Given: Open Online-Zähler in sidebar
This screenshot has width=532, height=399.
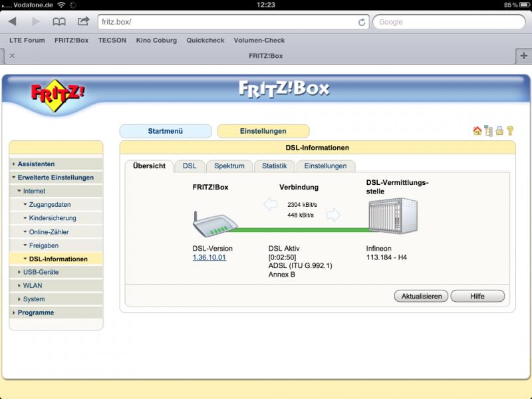Looking at the screenshot, I should [x=57, y=231].
